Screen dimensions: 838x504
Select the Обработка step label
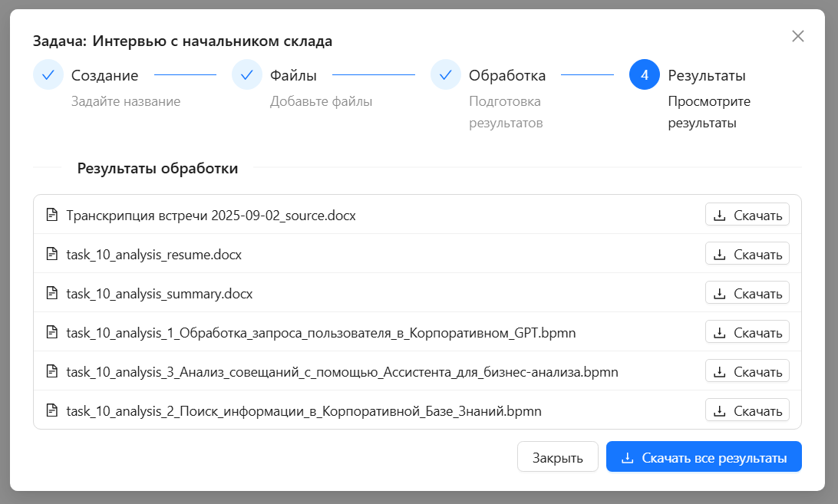click(507, 75)
